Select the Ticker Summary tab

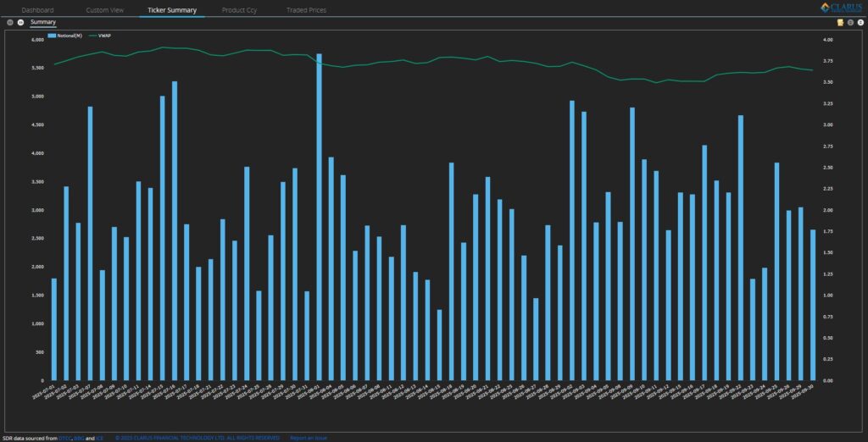(x=172, y=10)
